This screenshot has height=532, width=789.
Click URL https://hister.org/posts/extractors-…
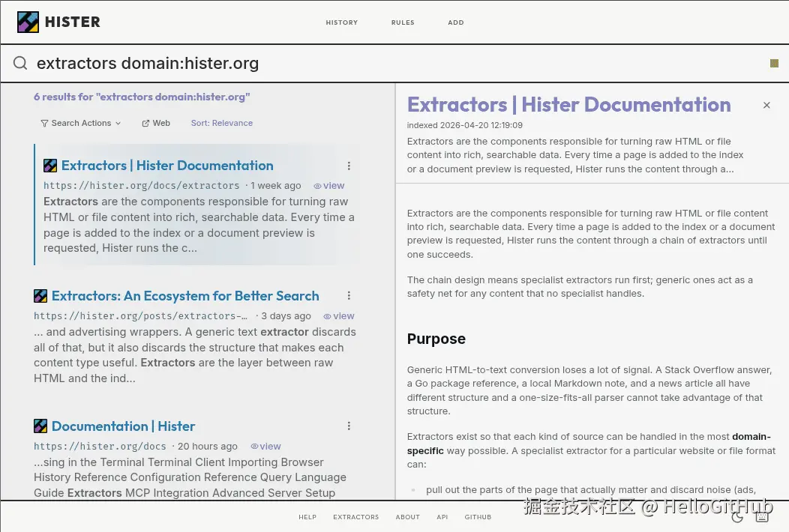coord(140,315)
